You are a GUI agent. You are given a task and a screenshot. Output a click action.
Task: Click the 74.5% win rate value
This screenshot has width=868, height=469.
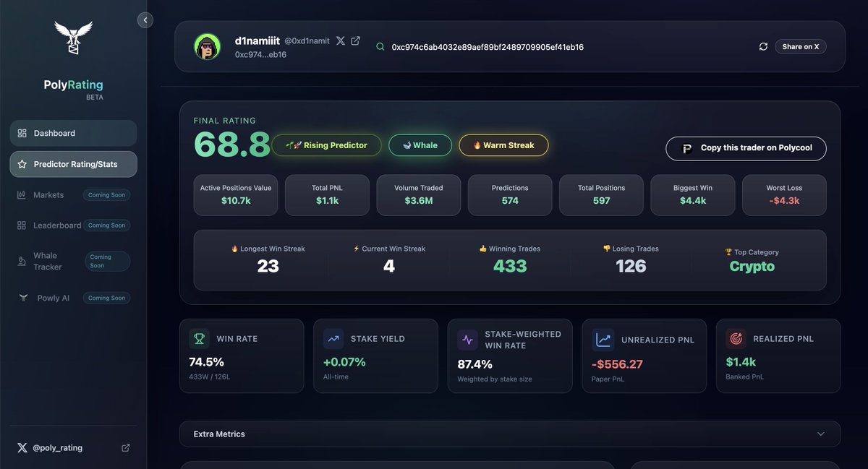click(206, 362)
